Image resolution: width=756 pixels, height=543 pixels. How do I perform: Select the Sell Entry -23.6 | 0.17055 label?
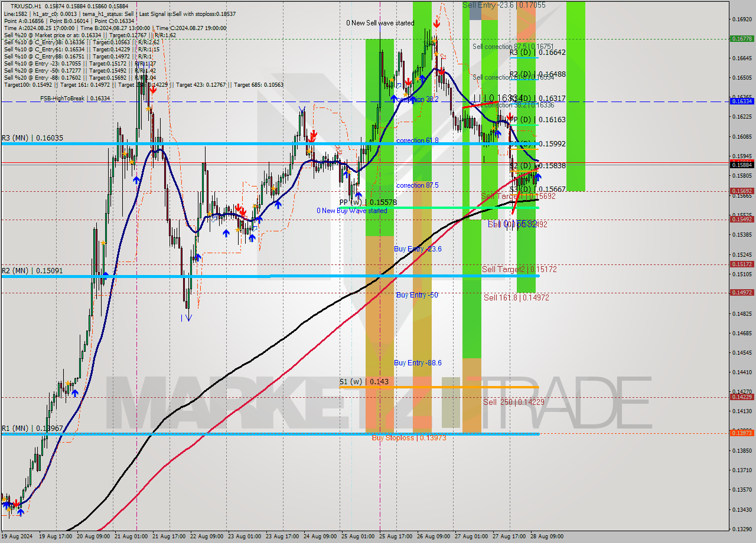(504, 5)
